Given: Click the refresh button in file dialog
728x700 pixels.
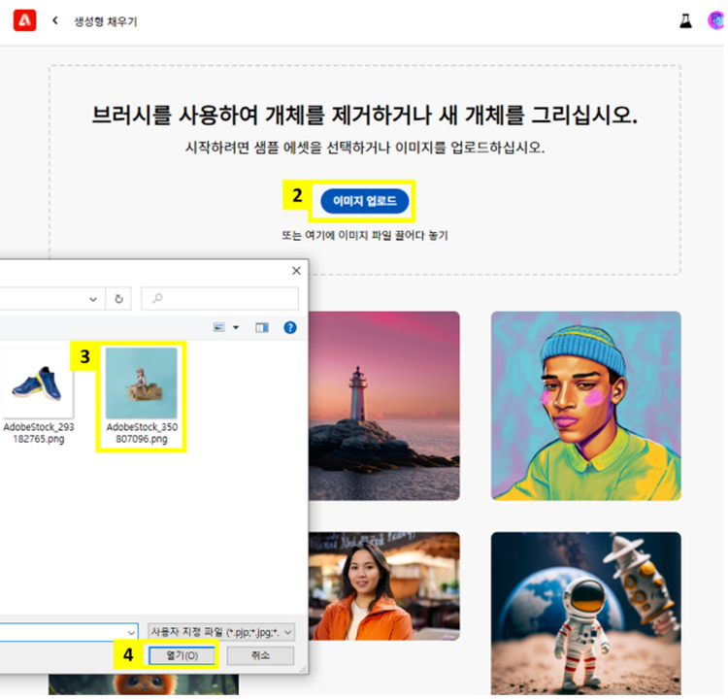Looking at the screenshot, I should tap(118, 299).
